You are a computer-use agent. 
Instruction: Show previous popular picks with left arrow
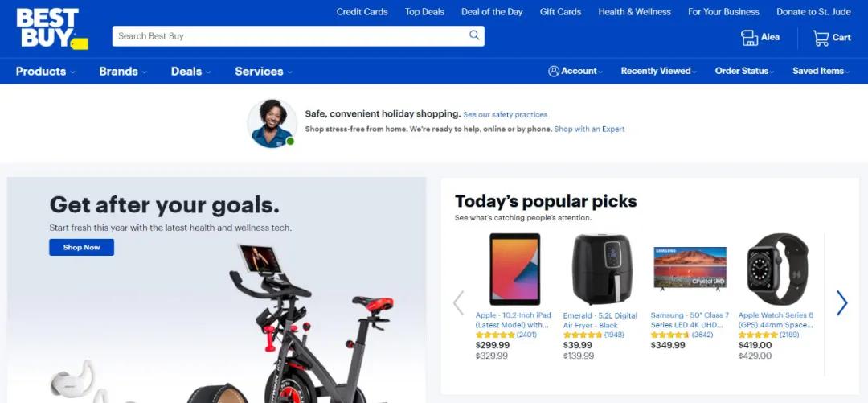(458, 302)
